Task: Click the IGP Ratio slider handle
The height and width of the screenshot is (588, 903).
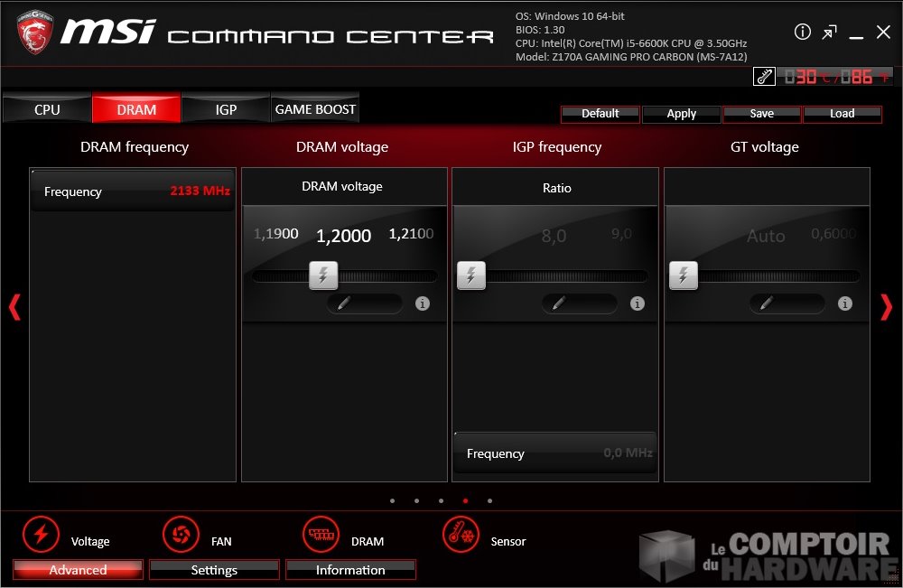Action: (471, 275)
